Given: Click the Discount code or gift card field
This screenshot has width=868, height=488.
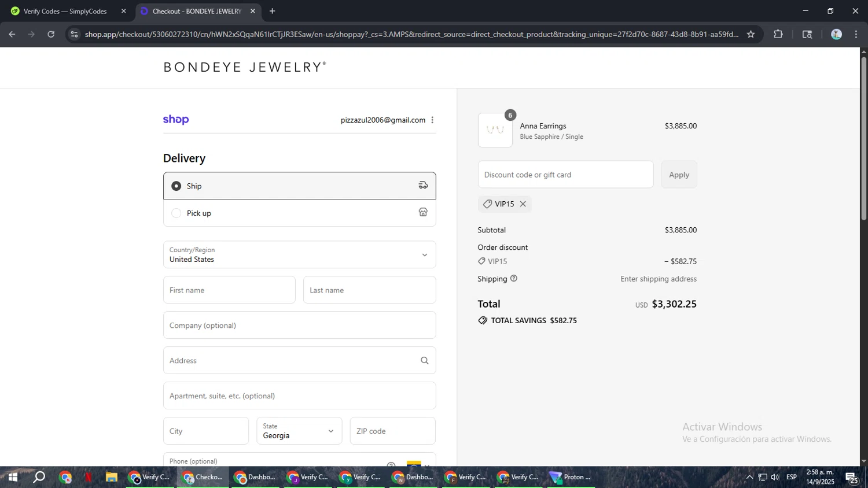Looking at the screenshot, I should click(x=565, y=175).
